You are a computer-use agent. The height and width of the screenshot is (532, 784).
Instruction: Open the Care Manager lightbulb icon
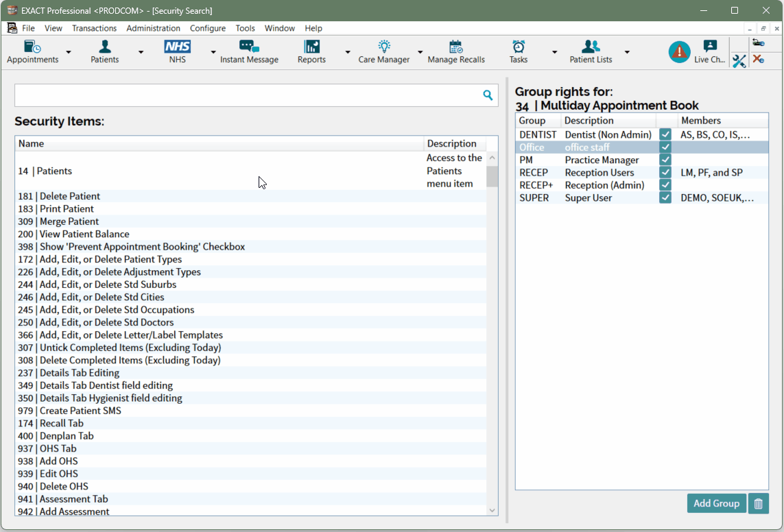[x=383, y=47]
